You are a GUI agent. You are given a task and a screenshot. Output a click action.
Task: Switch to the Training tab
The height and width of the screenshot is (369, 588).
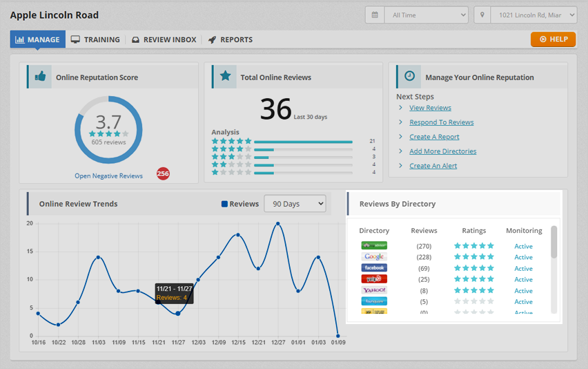95,39
